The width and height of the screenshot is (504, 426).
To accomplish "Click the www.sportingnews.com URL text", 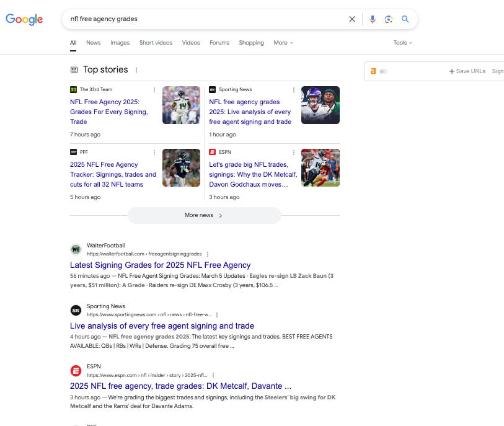I will point(149,315).
